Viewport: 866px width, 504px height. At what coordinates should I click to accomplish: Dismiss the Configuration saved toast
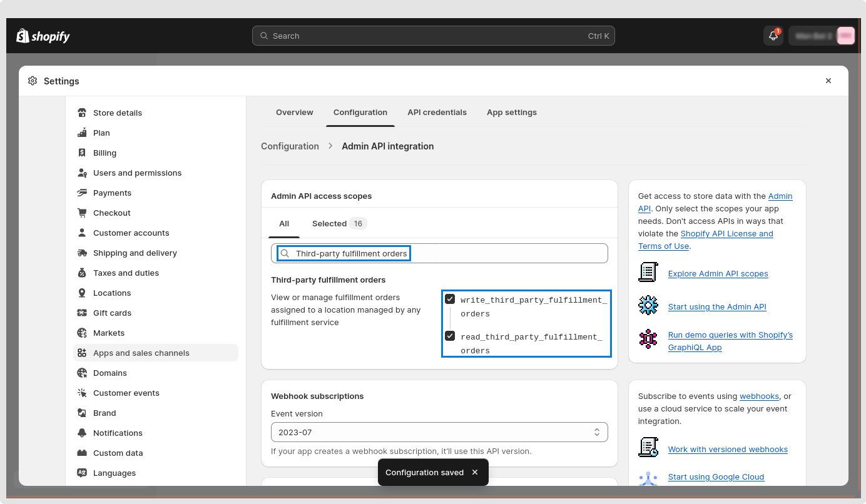475,472
